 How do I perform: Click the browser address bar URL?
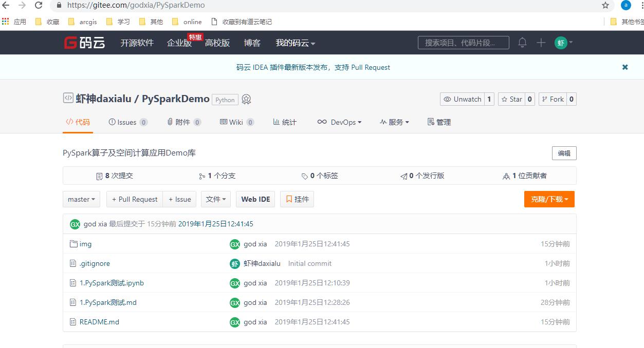[x=136, y=5]
